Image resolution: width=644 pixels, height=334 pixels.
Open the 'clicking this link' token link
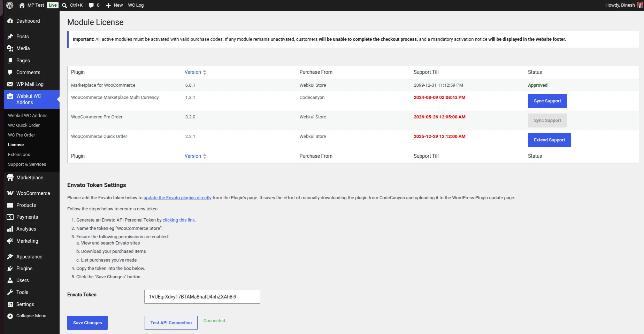click(x=179, y=220)
